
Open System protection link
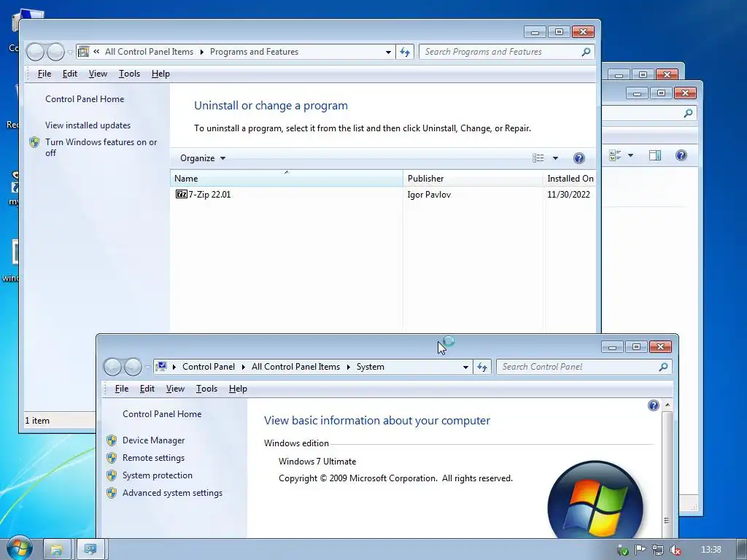pyautogui.click(x=158, y=475)
